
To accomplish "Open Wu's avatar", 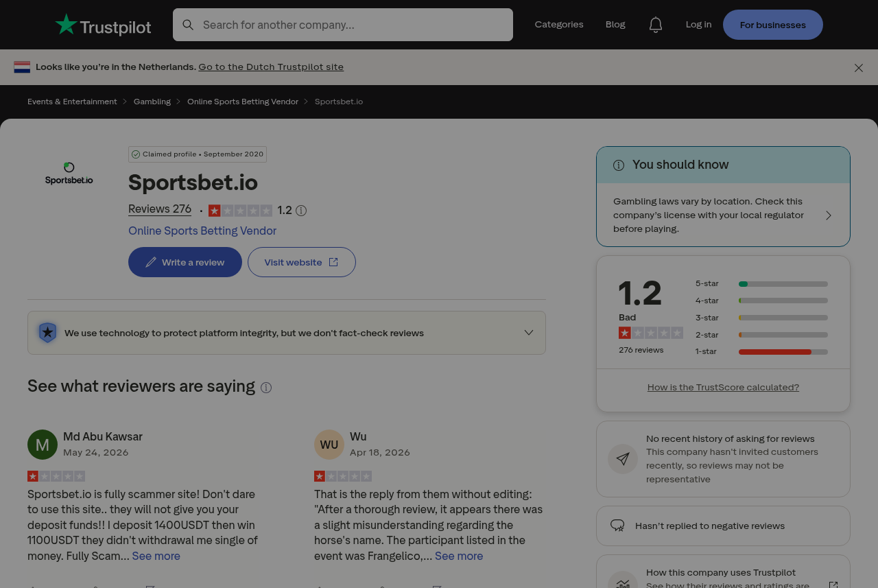I will click(x=329, y=445).
